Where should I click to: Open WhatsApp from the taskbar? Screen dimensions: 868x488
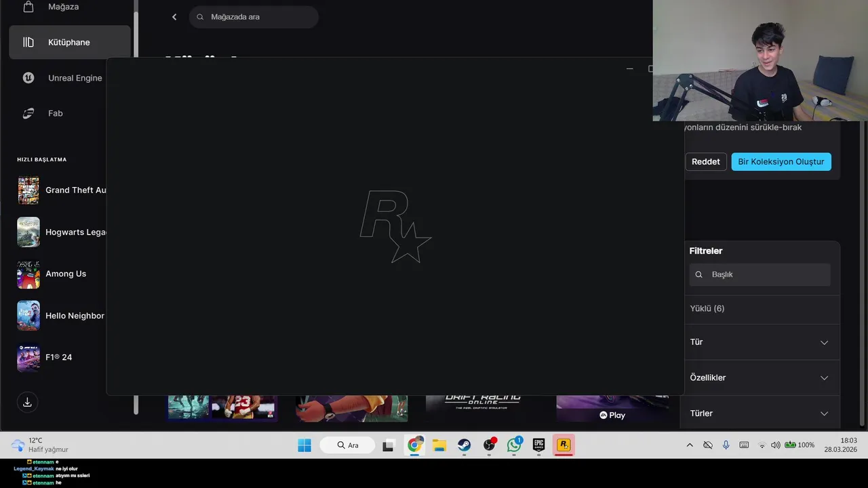[514, 445]
